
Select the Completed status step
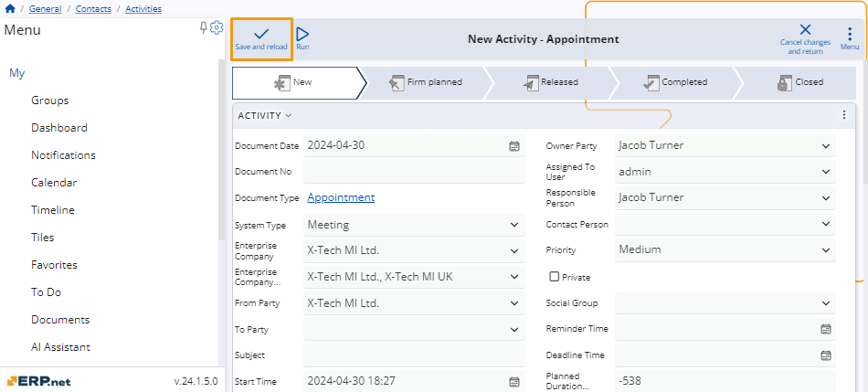(675, 83)
